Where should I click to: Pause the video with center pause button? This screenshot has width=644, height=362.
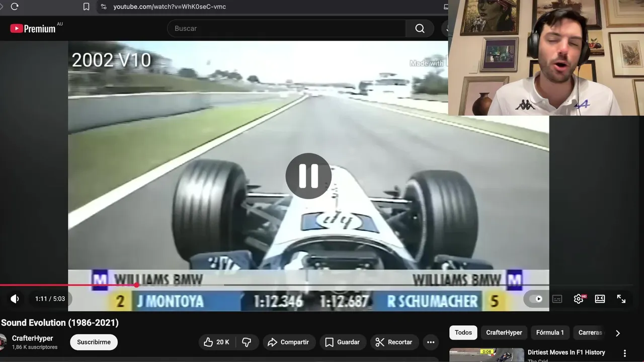pos(308,176)
